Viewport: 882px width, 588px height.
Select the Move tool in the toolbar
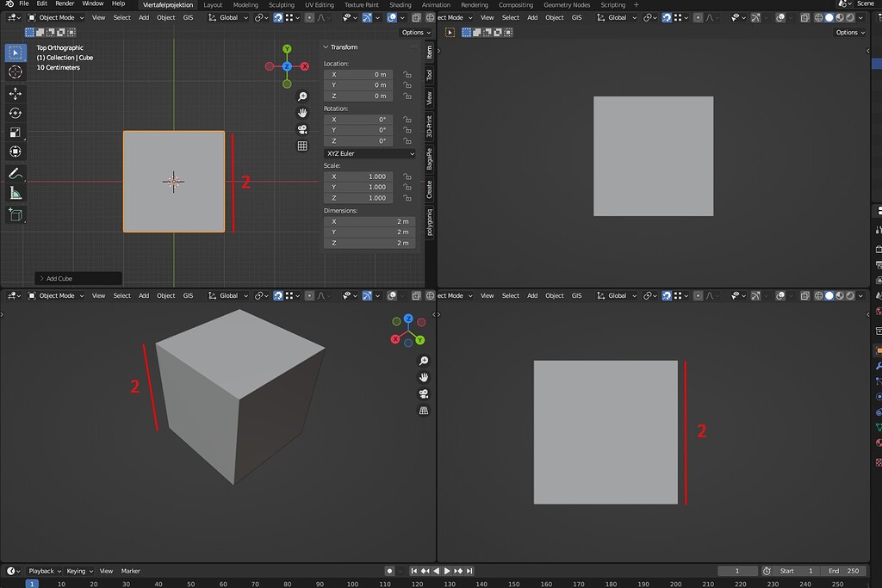click(x=15, y=93)
